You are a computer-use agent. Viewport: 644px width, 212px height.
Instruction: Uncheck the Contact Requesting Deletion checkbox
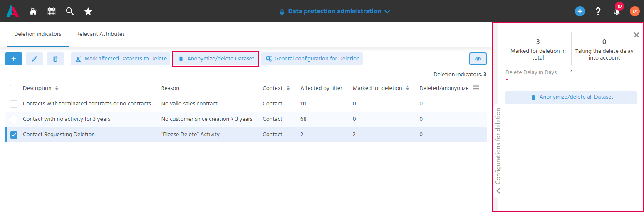(14, 135)
